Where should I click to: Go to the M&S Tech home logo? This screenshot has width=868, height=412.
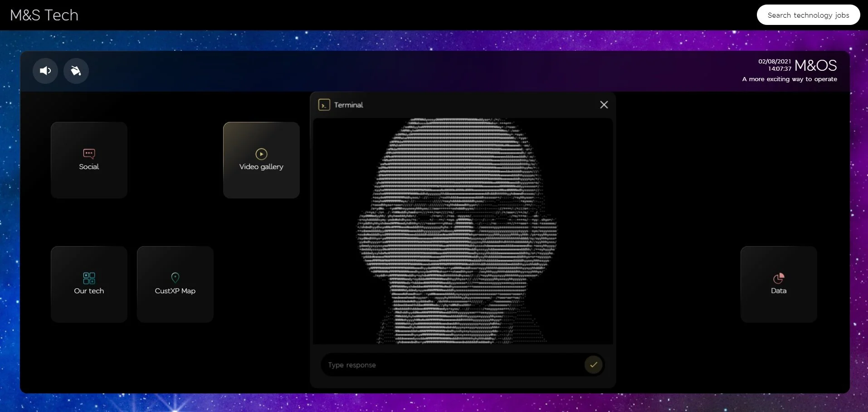44,15
